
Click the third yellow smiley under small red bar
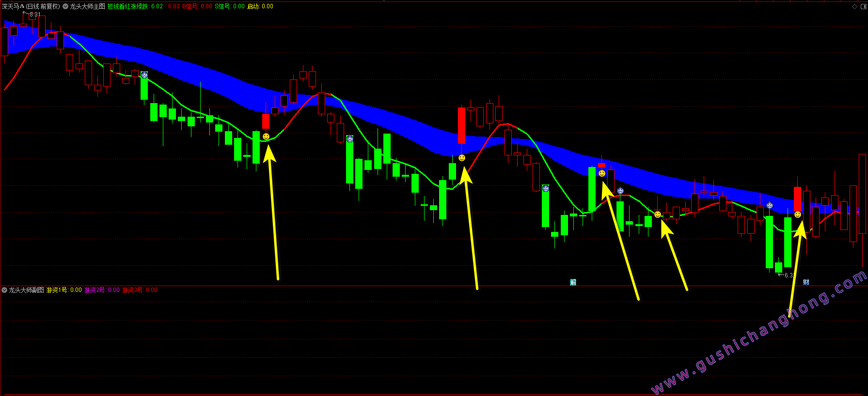coord(602,173)
